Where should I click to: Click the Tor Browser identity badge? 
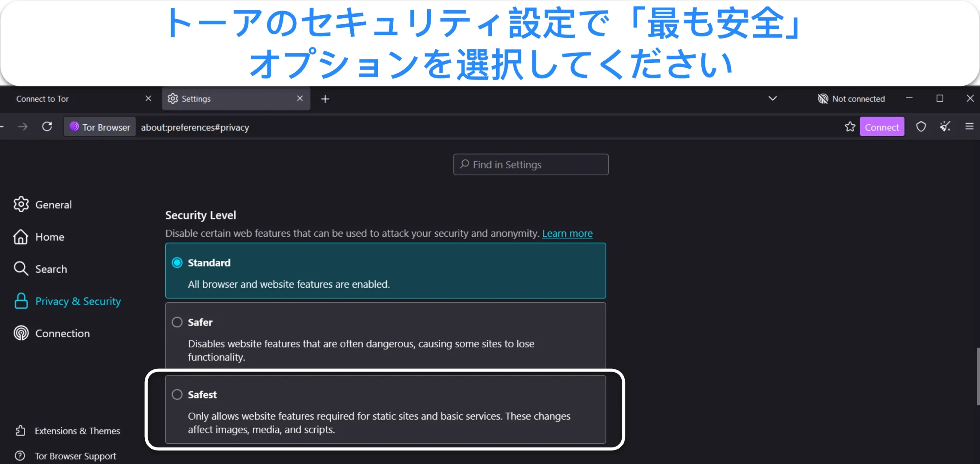(x=100, y=127)
